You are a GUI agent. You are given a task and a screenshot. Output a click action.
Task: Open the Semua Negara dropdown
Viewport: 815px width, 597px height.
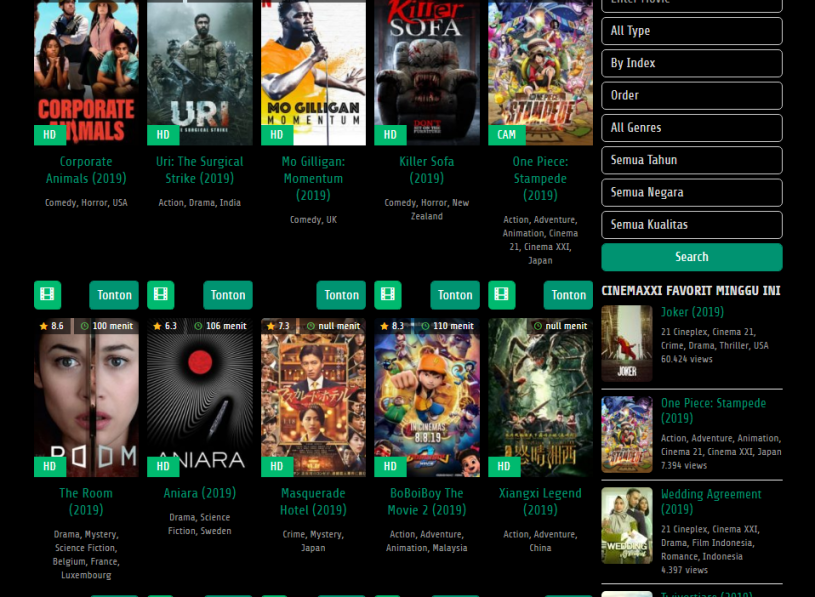(x=692, y=193)
